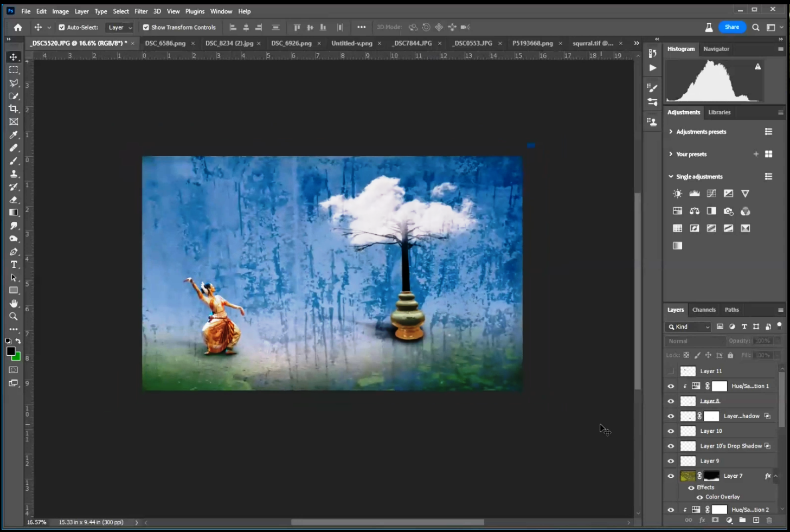The image size is (790, 532).
Task: Click the Share button
Action: coord(731,27)
